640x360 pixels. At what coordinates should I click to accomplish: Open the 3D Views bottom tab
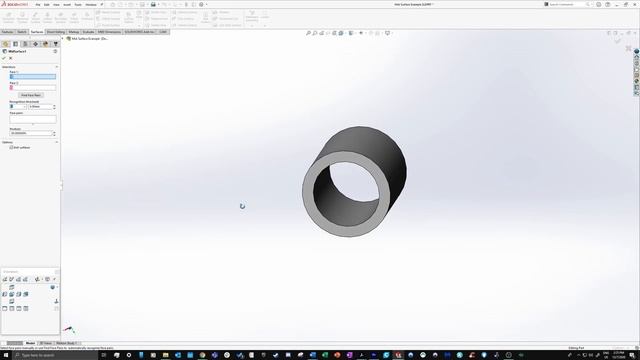(46, 343)
